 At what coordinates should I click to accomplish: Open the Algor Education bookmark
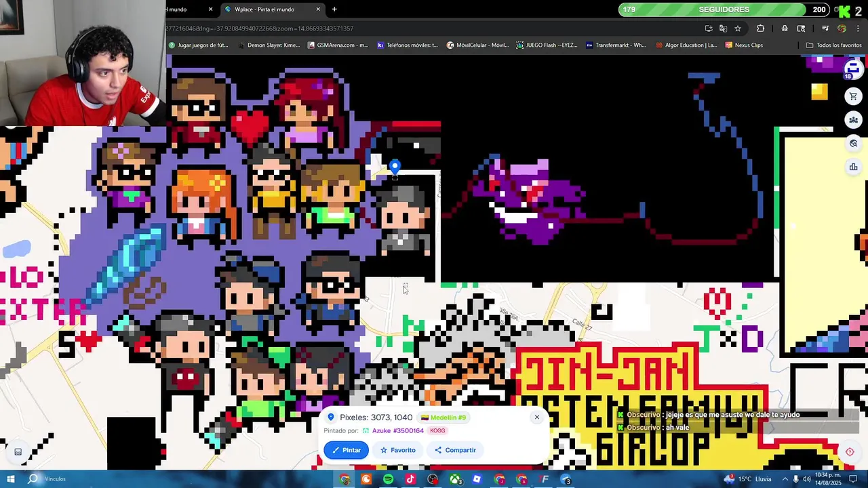686,45
